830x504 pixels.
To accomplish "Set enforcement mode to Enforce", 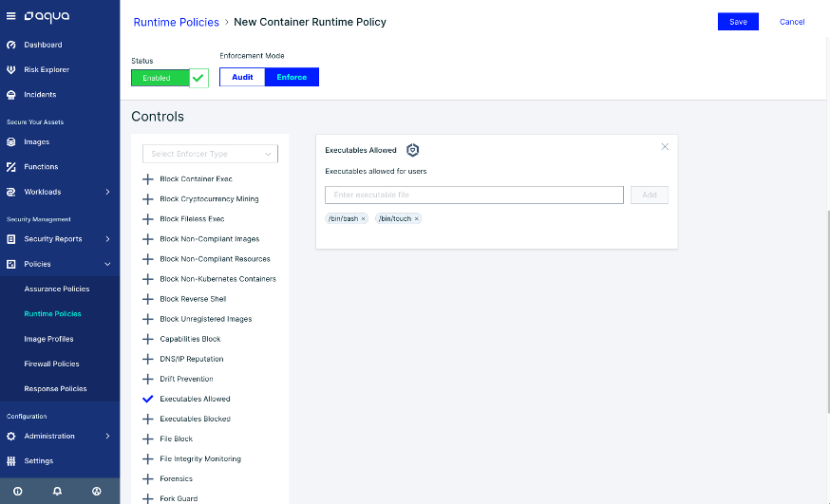I will tap(292, 77).
